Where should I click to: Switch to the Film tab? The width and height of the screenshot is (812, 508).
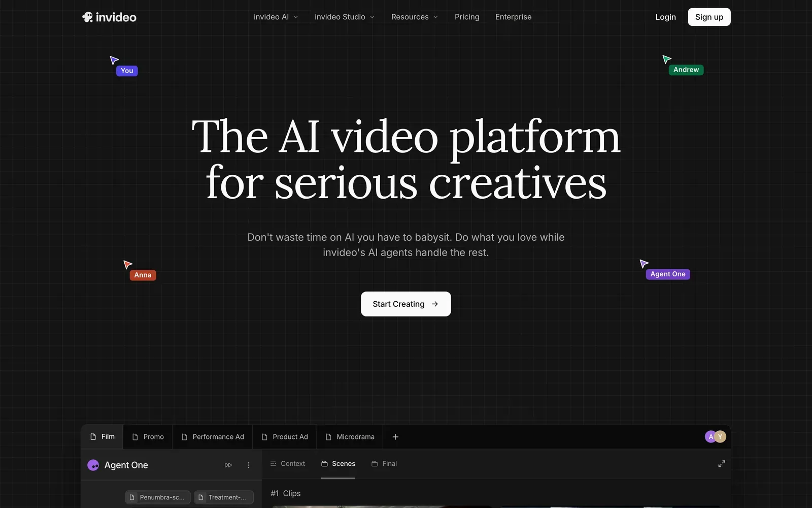pos(102,437)
